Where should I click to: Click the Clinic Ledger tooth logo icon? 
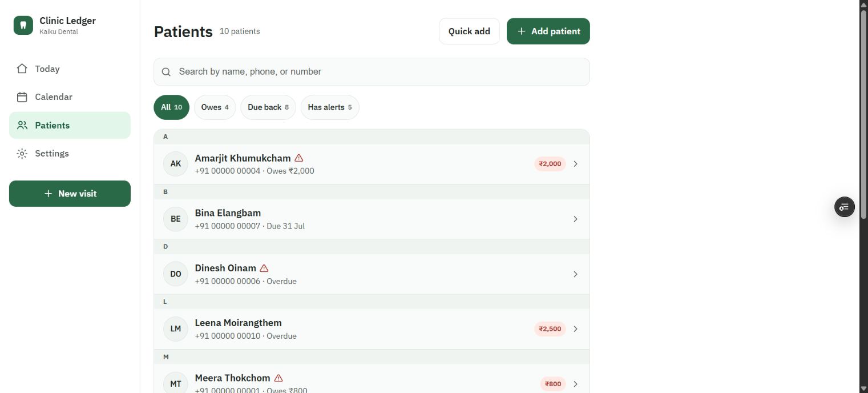(23, 25)
